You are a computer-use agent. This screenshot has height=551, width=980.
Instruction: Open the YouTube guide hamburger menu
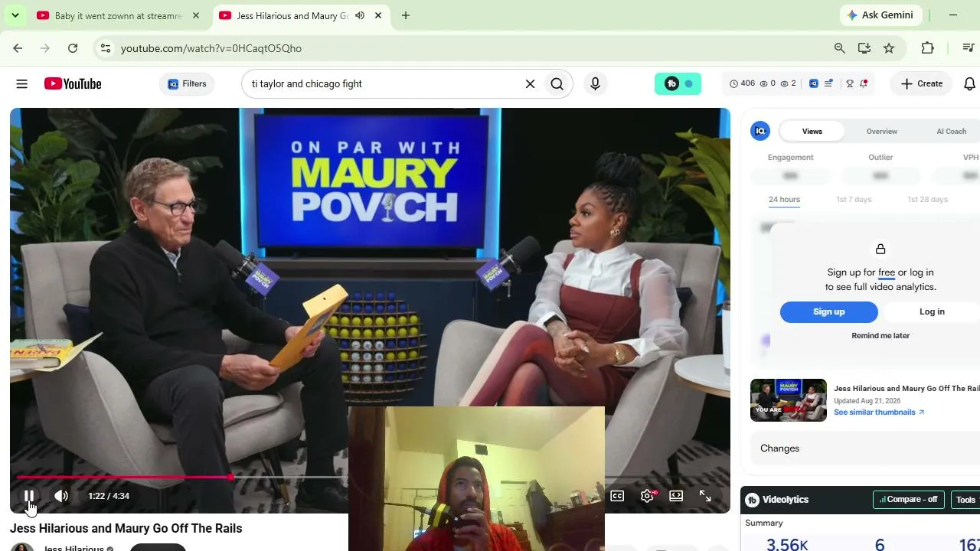click(x=21, y=83)
